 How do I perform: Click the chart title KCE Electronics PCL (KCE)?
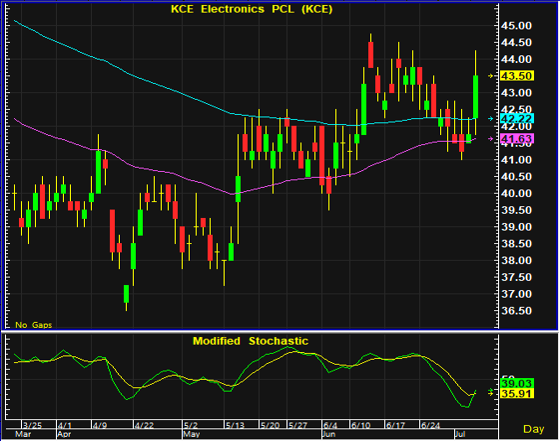pos(252,9)
